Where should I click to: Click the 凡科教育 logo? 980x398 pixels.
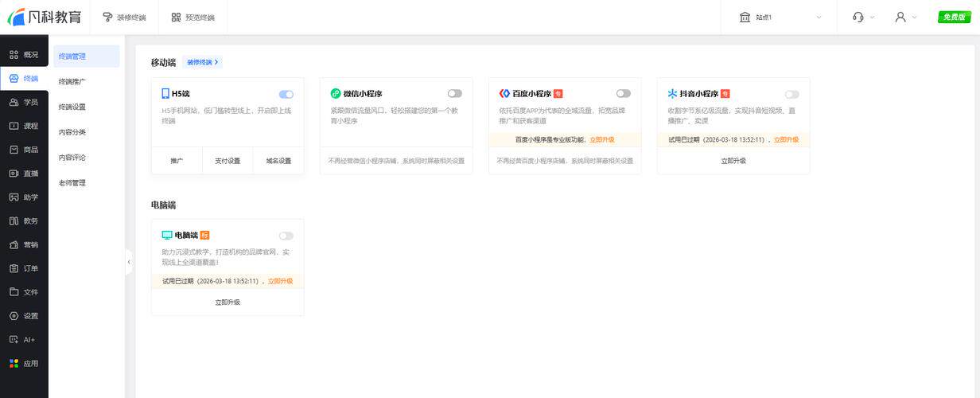coord(45,17)
